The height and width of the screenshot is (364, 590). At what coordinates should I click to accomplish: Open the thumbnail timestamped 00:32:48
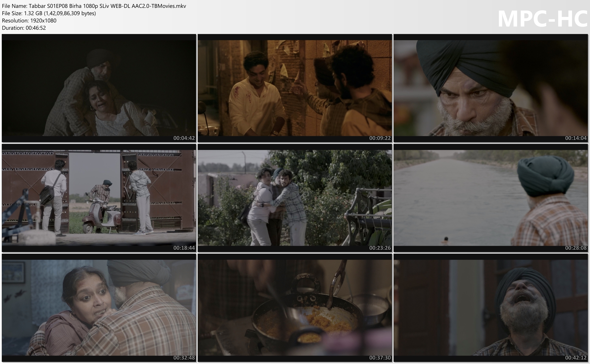[x=99, y=308]
